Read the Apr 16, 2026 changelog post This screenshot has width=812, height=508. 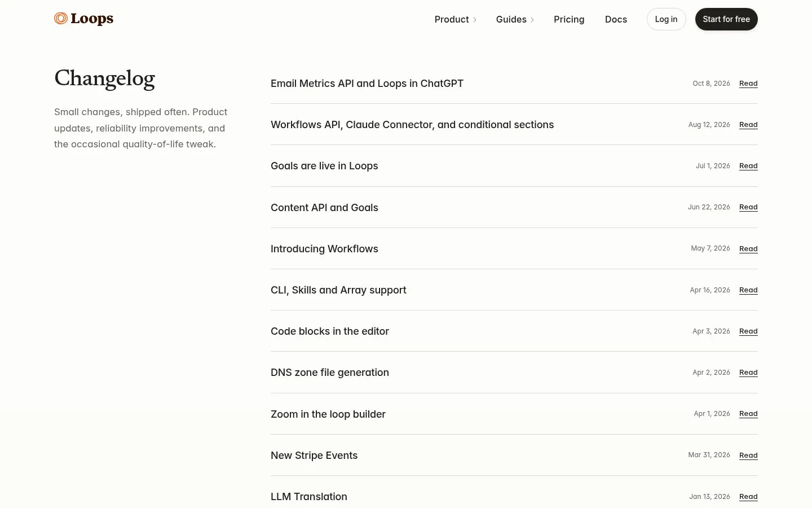pos(748,290)
